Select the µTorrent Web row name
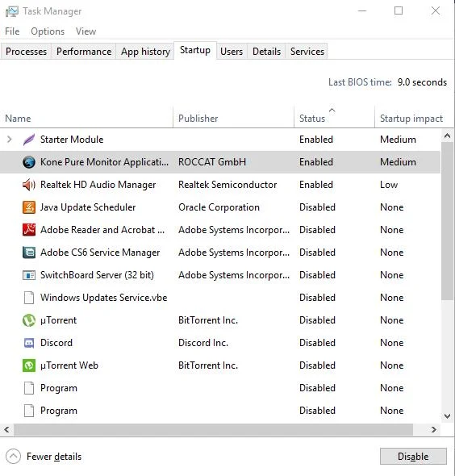 click(x=69, y=365)
